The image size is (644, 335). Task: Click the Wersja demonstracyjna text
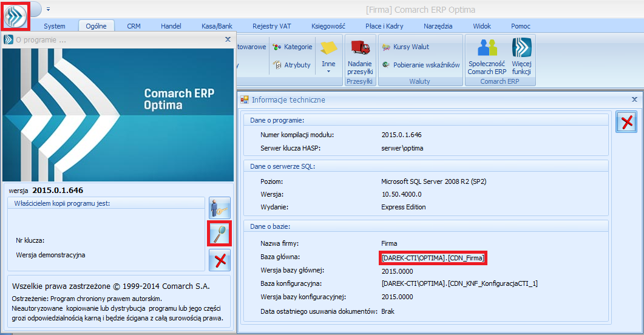(50, 255)
